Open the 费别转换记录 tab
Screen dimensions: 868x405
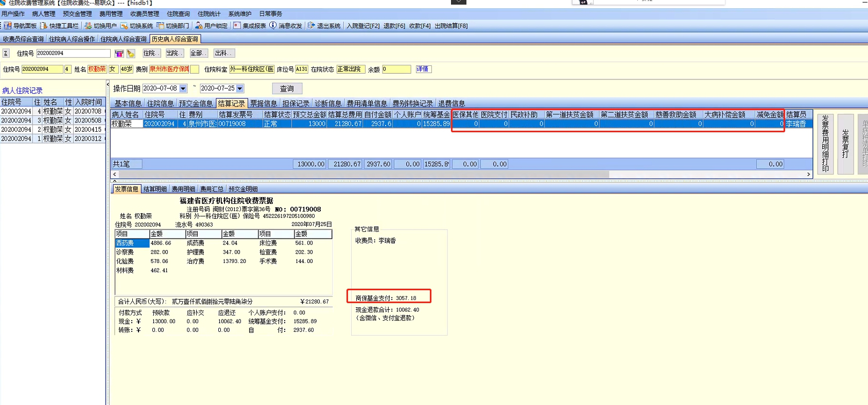[x=412, y=103]
